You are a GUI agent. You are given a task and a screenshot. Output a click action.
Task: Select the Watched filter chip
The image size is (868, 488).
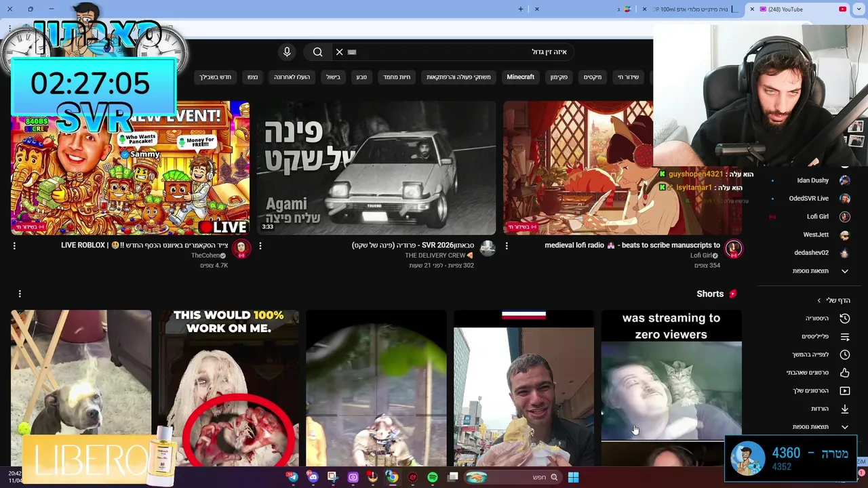click(252, 77)
